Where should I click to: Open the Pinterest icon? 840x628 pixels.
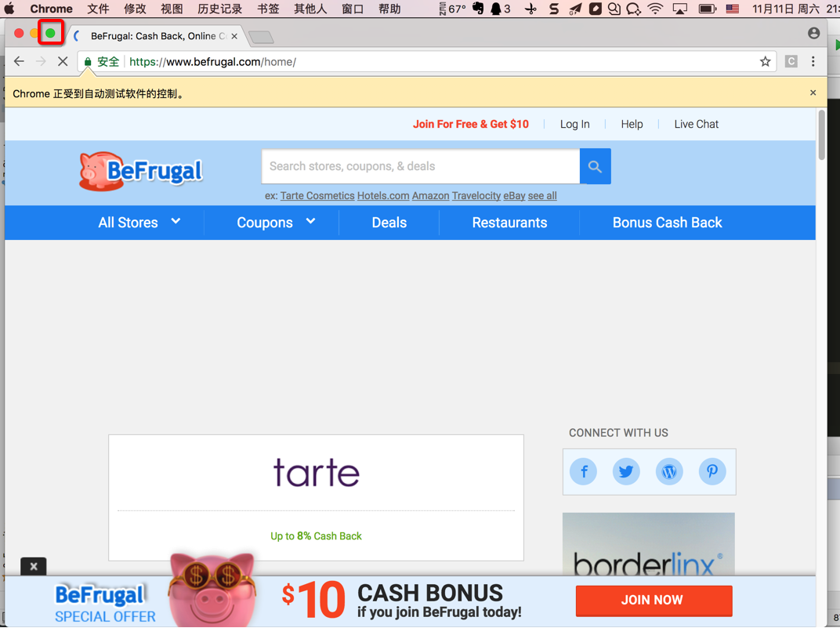click(x=712, y=471)
